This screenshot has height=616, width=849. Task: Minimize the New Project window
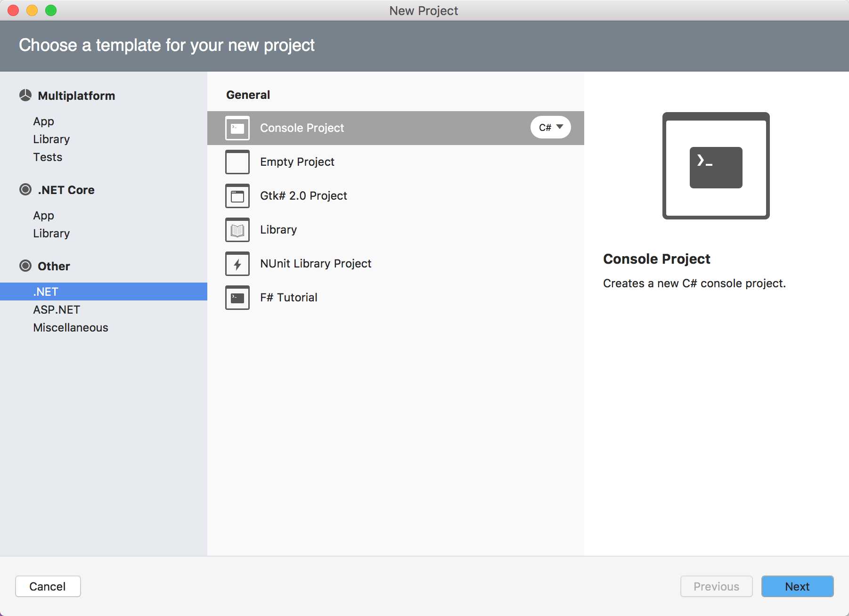(32, 10)
